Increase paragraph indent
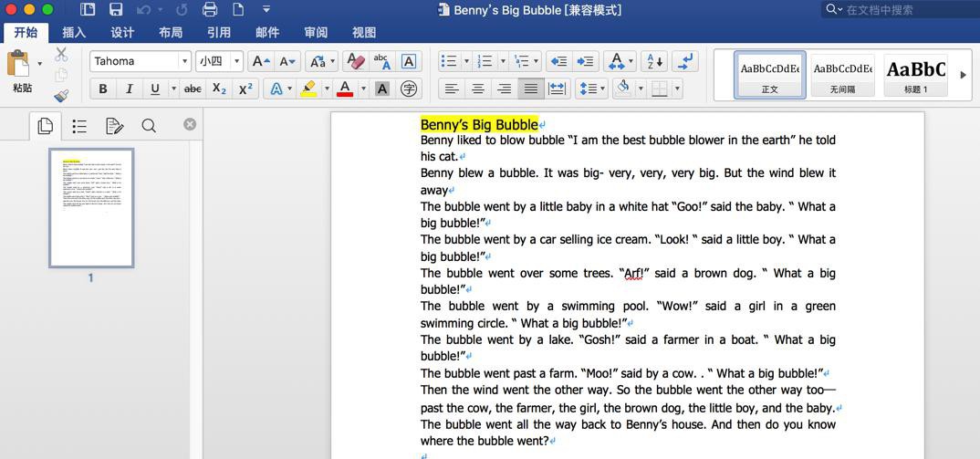The image size is (980, 459). click(x=586, y=61)
